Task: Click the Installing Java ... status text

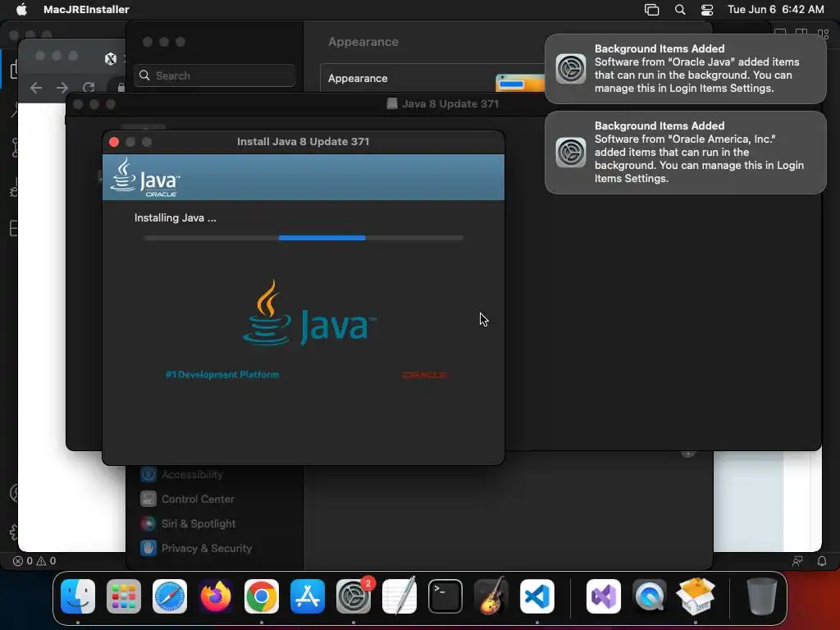Action: click(x=176, y=218)
